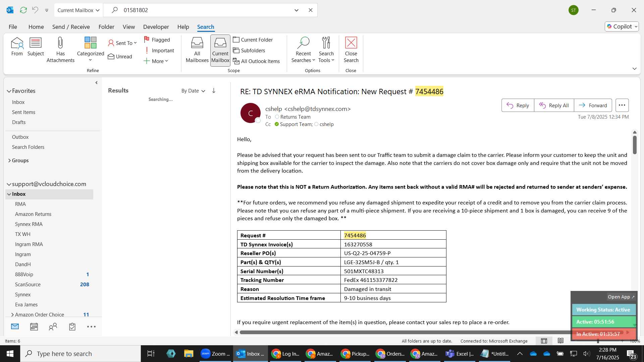The width and height of the screenshot is (644, 362).
Task: Filter results to Unread messages
Action: [x=120, y=56]
